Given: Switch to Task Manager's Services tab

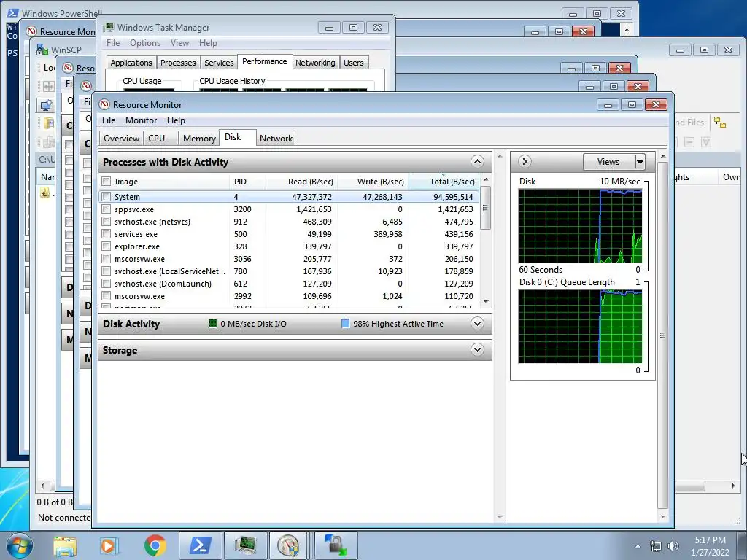Looking at the screenshot, I should pyautogui.click(x=219, y=63).
